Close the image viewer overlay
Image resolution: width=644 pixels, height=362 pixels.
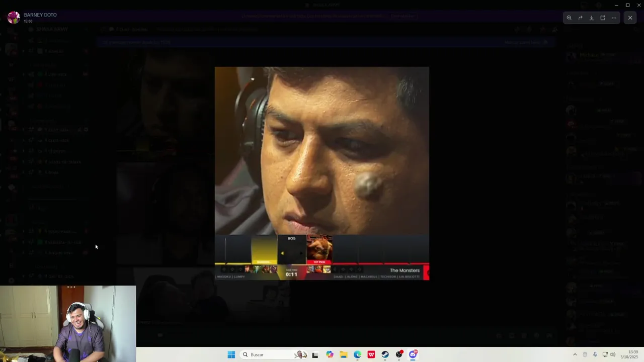pyautogui.click(x=630, y=18)
